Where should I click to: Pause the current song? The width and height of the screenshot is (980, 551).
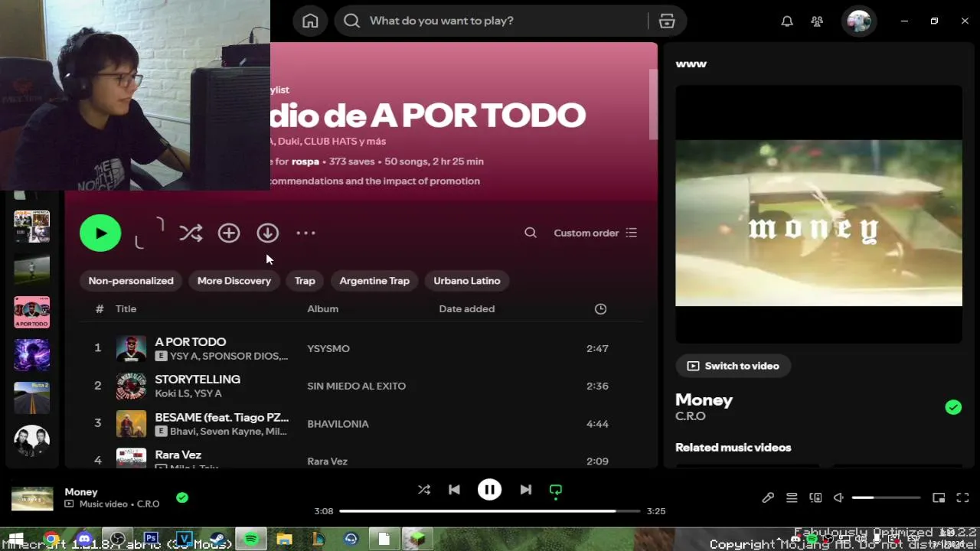pyautogui.click(x=489, y=490)
